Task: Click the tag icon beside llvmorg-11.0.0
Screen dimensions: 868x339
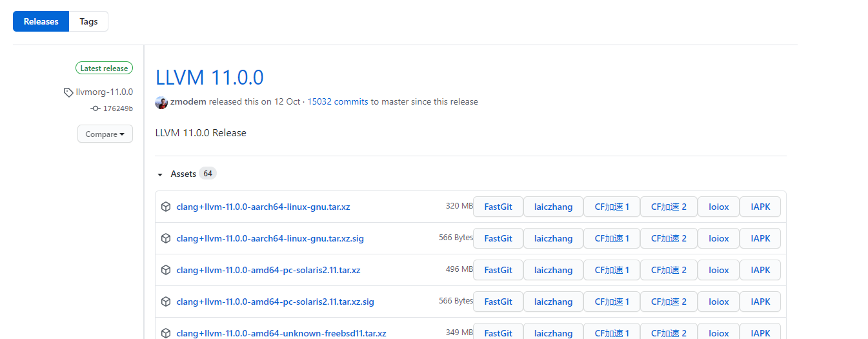Action: 68,92
